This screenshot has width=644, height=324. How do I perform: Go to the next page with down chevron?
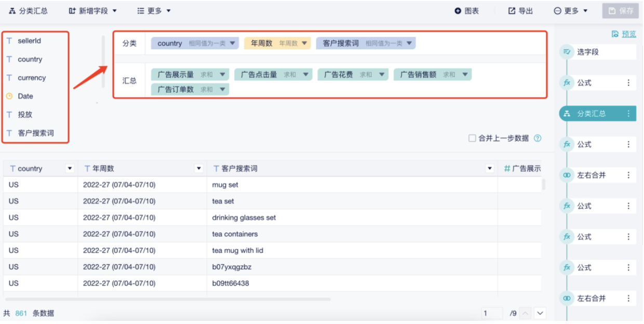click(x=540, y=313)
